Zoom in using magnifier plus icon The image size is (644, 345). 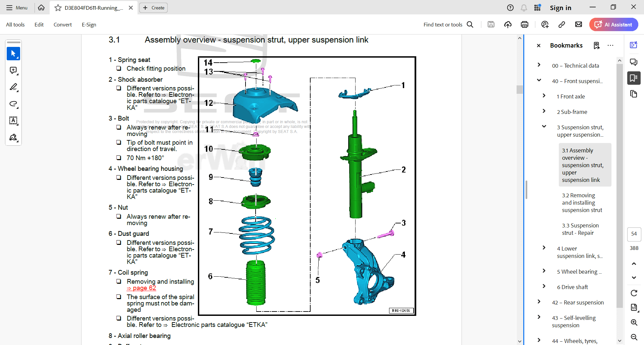click(x=634, y=322)
